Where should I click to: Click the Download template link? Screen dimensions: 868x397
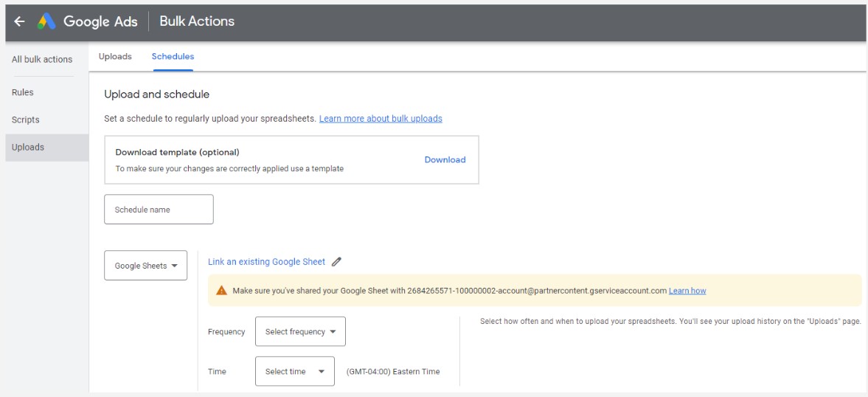tap(445, 159)
